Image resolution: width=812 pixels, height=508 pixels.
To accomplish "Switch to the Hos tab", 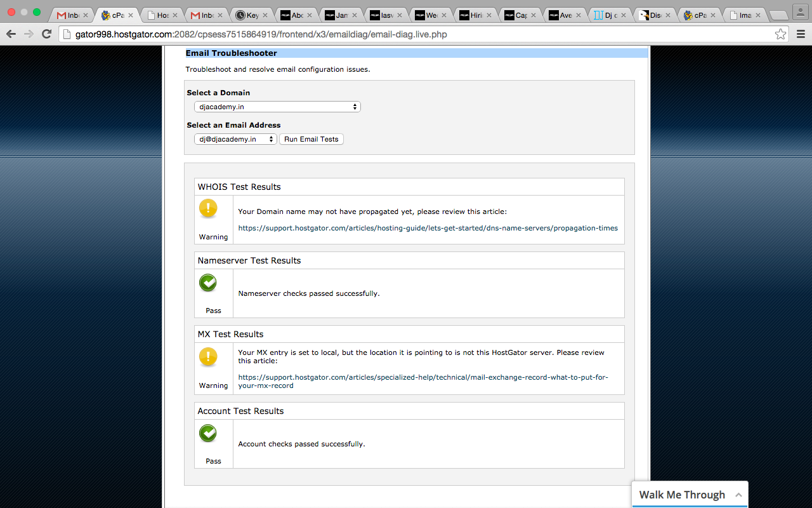I will 162,15.
